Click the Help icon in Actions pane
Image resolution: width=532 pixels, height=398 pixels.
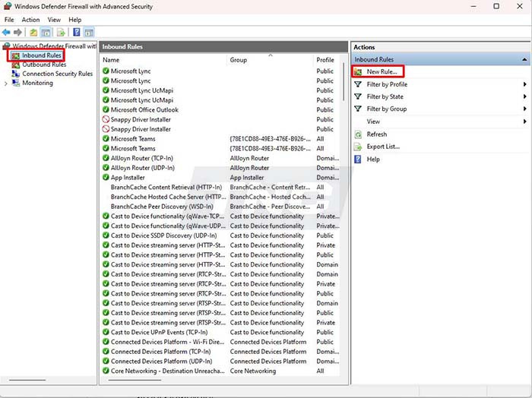(x=358, y=160)
